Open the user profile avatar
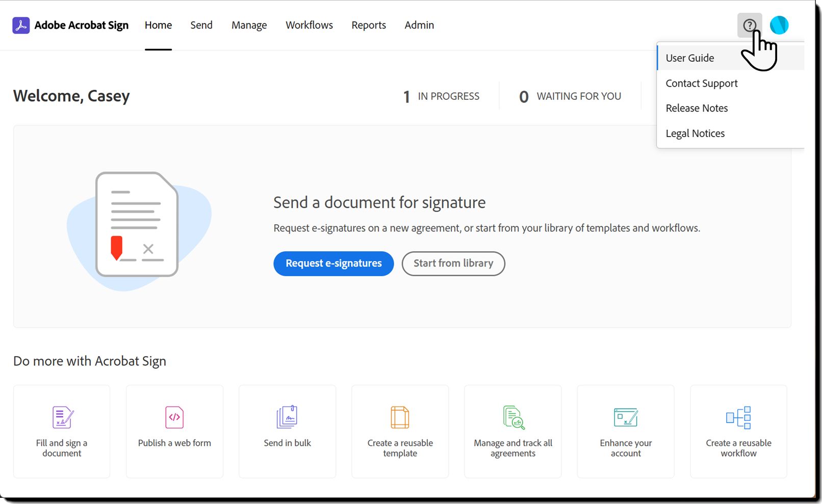822x504 pixels. tap(779, 25)
